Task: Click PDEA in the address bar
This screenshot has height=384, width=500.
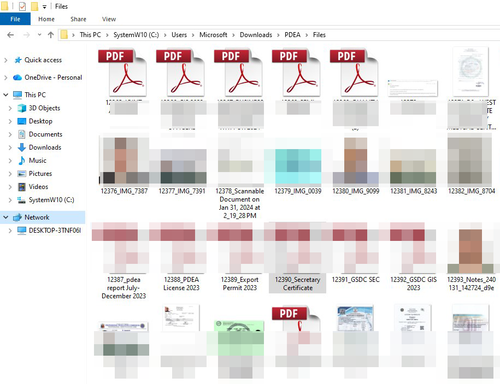Action: tap(292, 35)
